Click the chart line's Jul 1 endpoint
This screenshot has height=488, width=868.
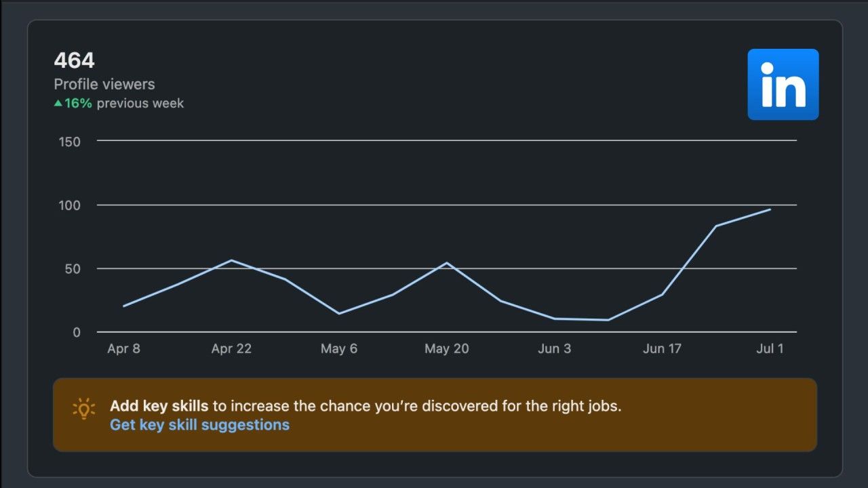(770, 209)
